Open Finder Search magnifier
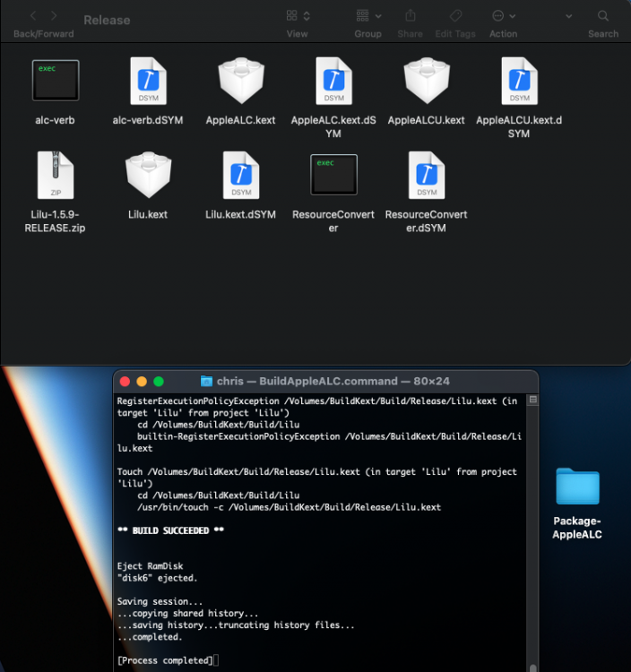This screenshot has height=672, width=631. [603, 16]
